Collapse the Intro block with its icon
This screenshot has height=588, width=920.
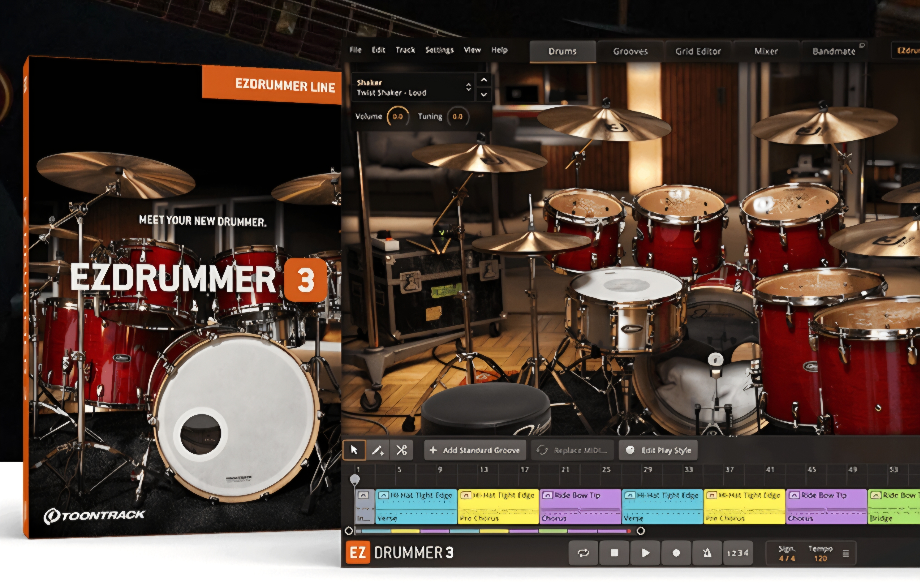[363, 495]
